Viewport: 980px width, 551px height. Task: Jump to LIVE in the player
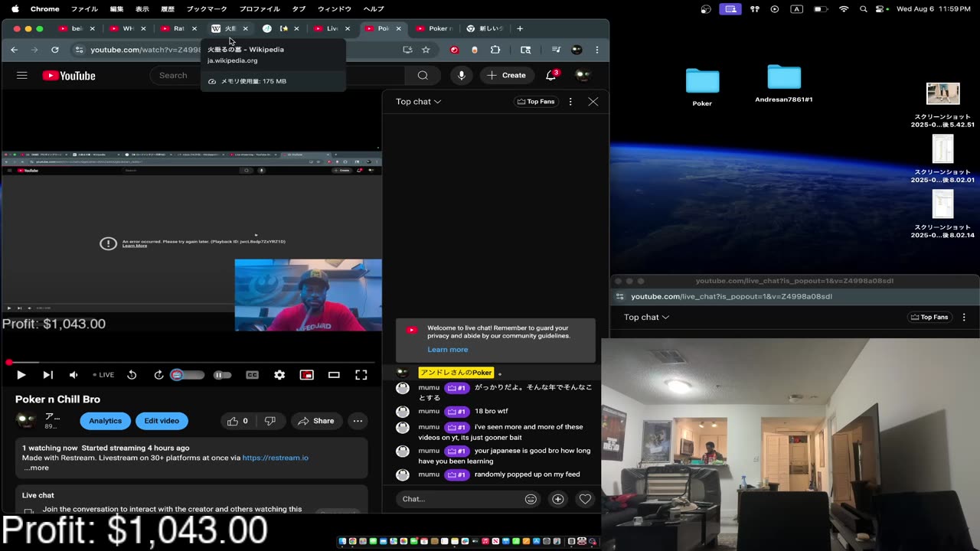click(x=103, y=375)
